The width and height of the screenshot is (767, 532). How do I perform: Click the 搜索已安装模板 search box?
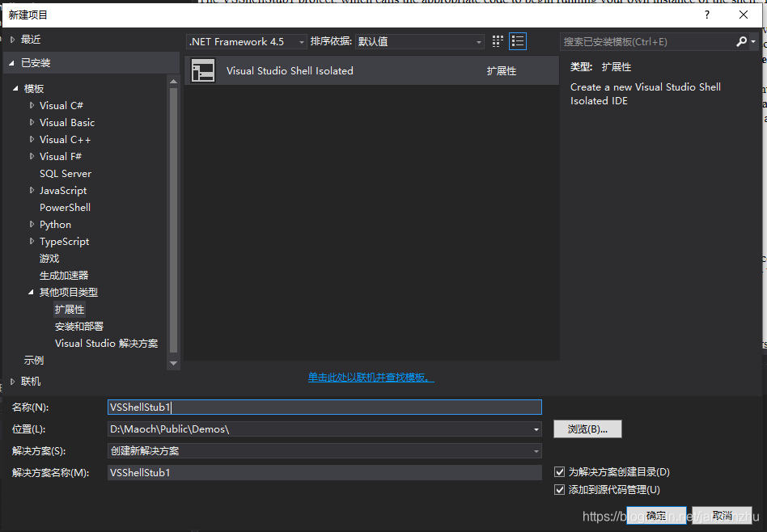coord(647,41)
